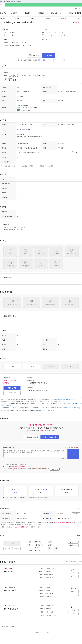Click 요약보기 for 간호조무사를 구인합니다
Image resolution: width=82 pixels, height=644 pixels.
pos(73,610)
